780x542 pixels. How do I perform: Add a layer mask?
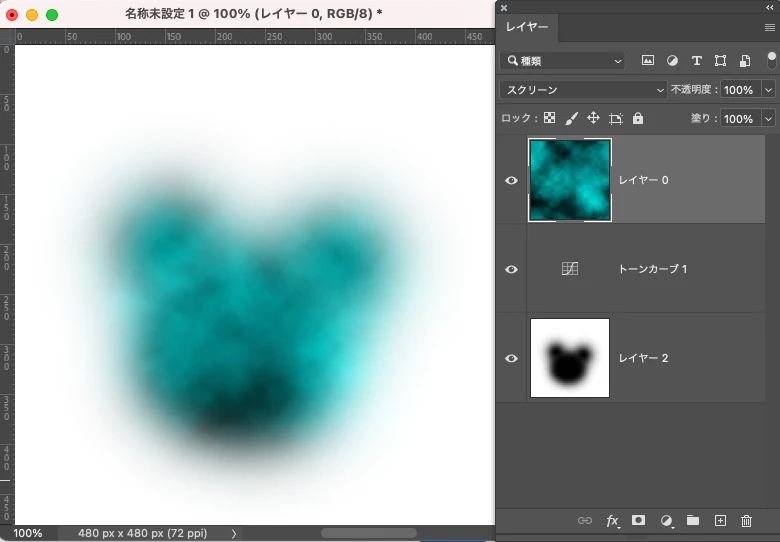coord(638,520)
